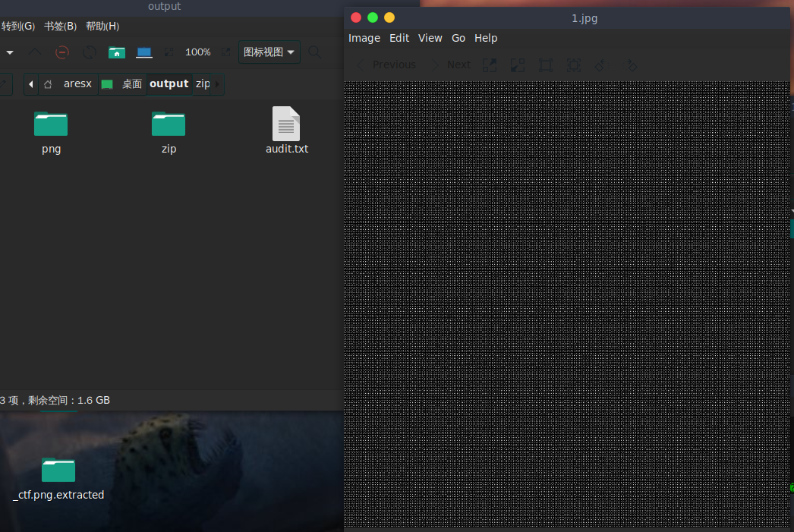Open the 书签(B) bookmarks menu
The image size is (794, 532).
[x=60, y=26]
